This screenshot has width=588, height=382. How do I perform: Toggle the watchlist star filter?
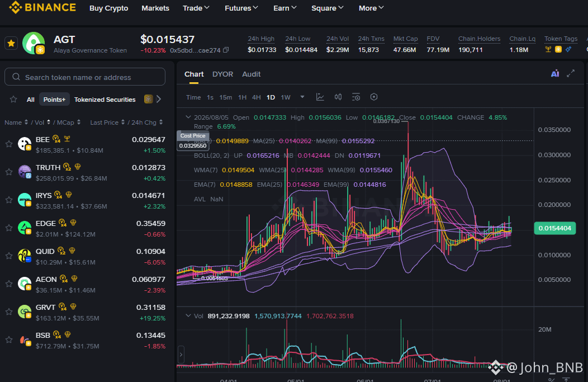tap(13, 99)
